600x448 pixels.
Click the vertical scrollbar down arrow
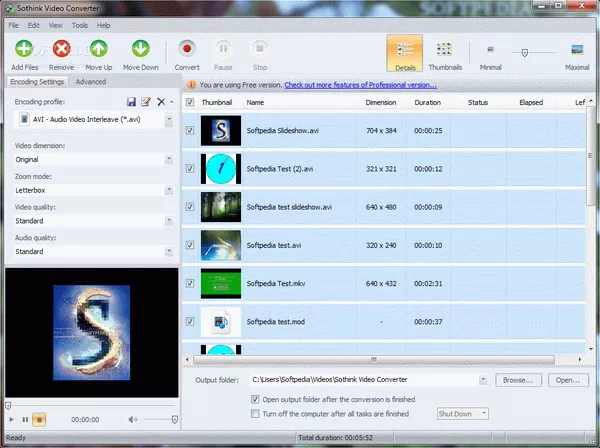[x=590, y=349]
